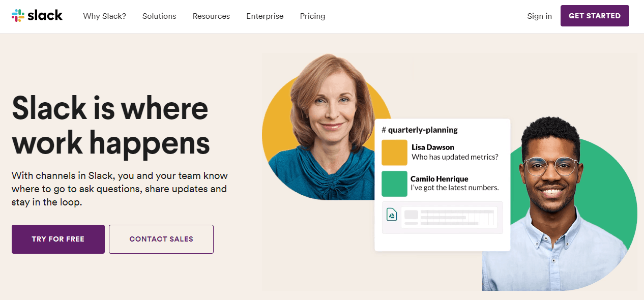Click Camilo Henrique's green avatar square

[x=395, y=184]
